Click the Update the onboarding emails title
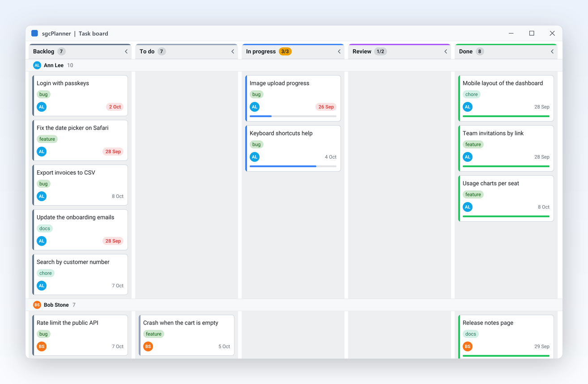Image resolution: width=588 pixels, height=384 pixels. [x=75, y=217]
